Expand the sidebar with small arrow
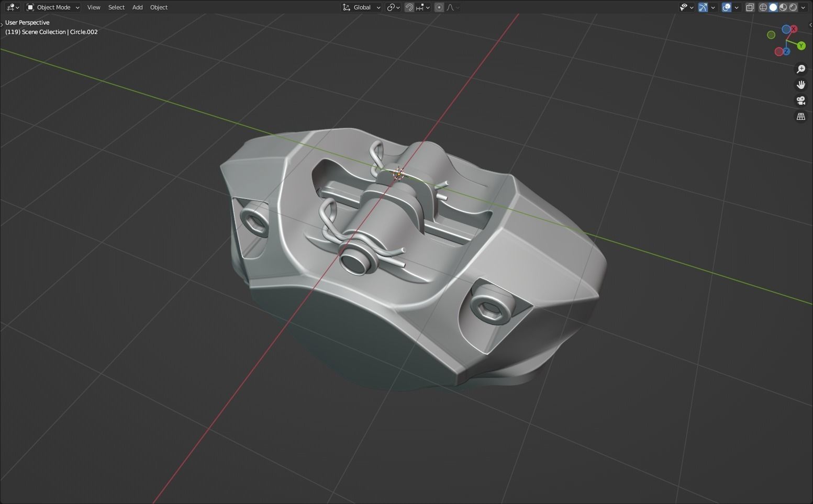The width and height of the screenshot is (813, 504). 810,25
